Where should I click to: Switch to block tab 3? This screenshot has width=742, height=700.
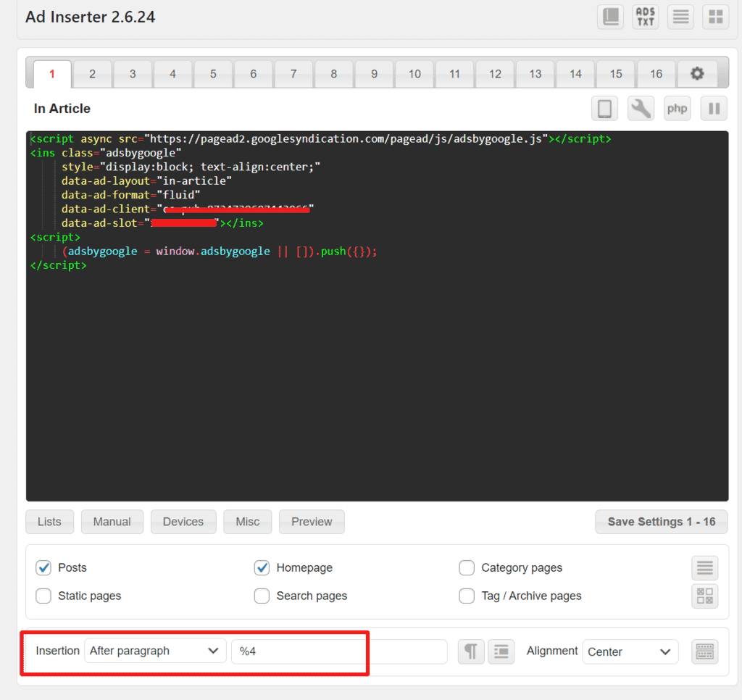pos(133,74)
